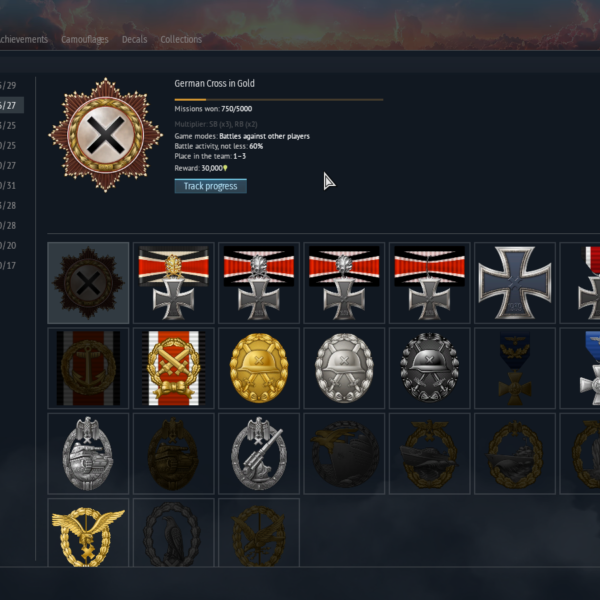This screenshot has width=600, height=600.
Task: Select the silver Panzer Assault Badge
Action: 88,453
